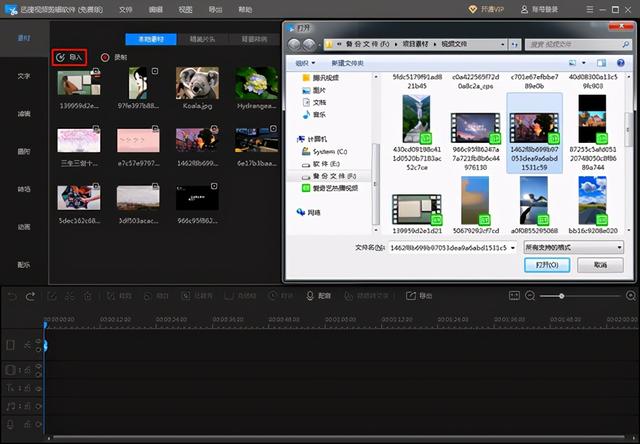Viewport: 640px width, 444px height.
Task: Toggle mute on the voice-over track
Action: coord(38,425)
